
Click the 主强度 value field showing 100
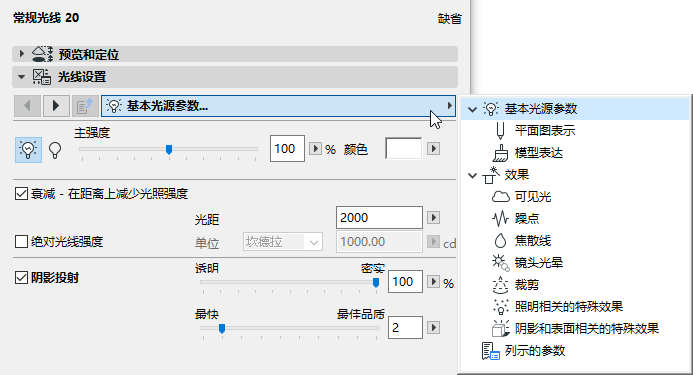click(x=287, y=149)
